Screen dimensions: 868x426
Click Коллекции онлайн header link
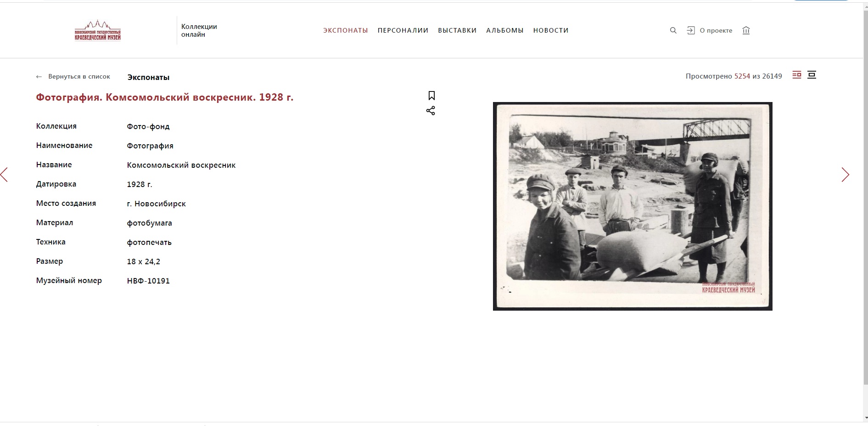pos(199,30)
